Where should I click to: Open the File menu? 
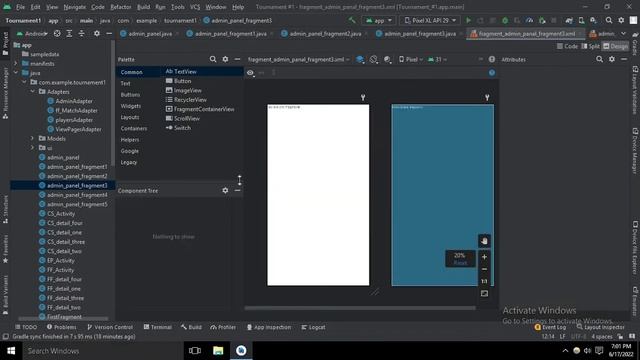(20, 7)
